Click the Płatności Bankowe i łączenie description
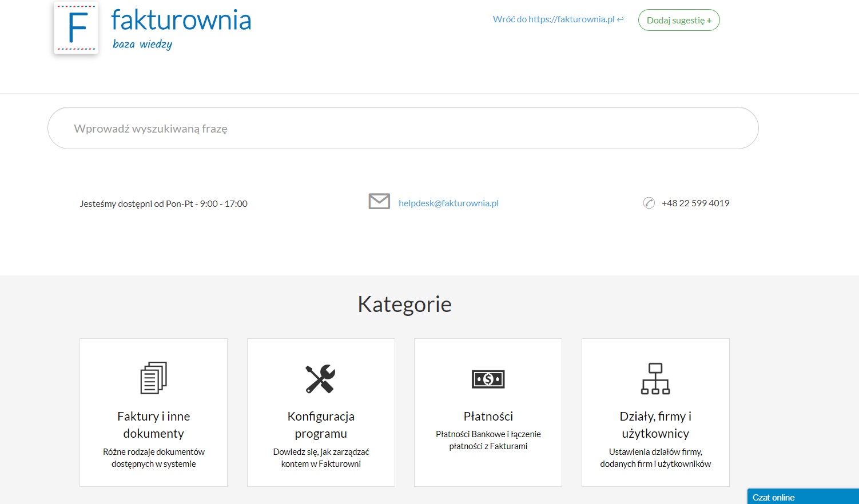859x504 pixels. pyautogui.click(x=488, y=440)
